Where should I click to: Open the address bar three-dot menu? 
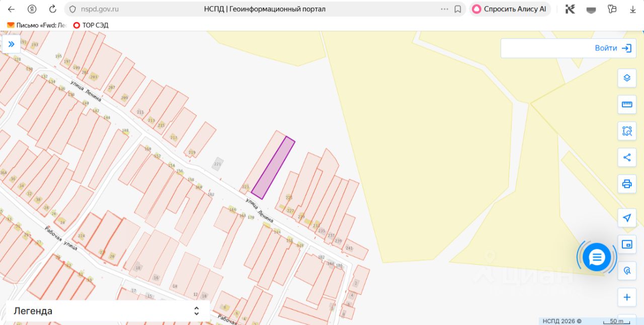click(444, 9)
